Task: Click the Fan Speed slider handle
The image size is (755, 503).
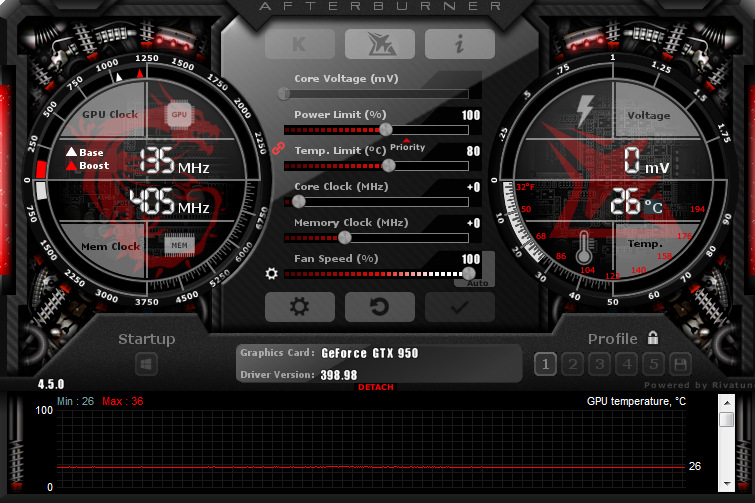Action: point(469,273)
